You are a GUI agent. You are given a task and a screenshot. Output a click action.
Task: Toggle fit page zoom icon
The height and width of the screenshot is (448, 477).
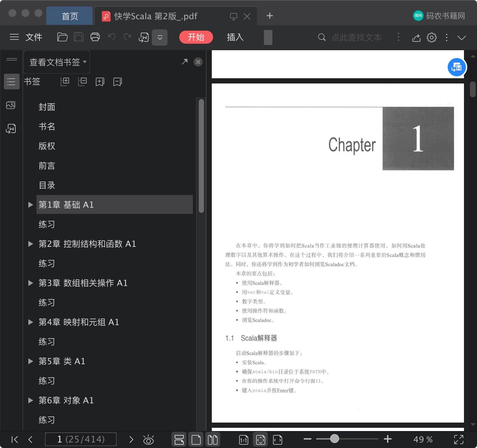pos(261,440)
